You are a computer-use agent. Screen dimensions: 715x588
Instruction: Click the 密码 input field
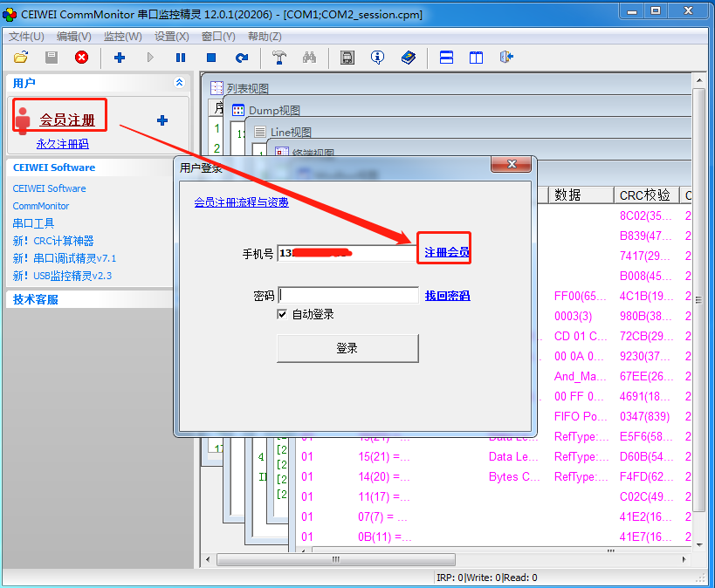pyautogui.click(x=348, y=296)
